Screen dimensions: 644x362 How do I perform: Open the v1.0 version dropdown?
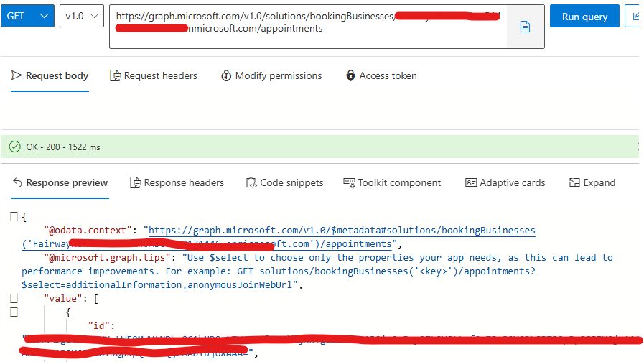pos(82,16)
